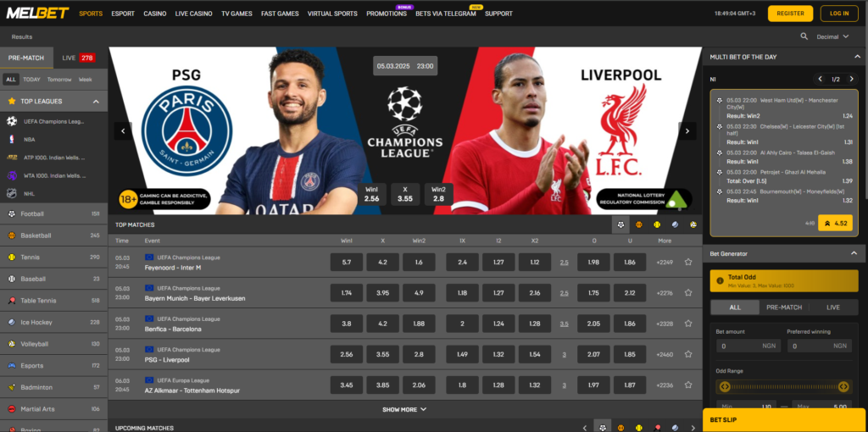The height and width of the screenshot is (432, 868).
Task: Open the LIVE CASINO menu item
Action: point(193,14)
